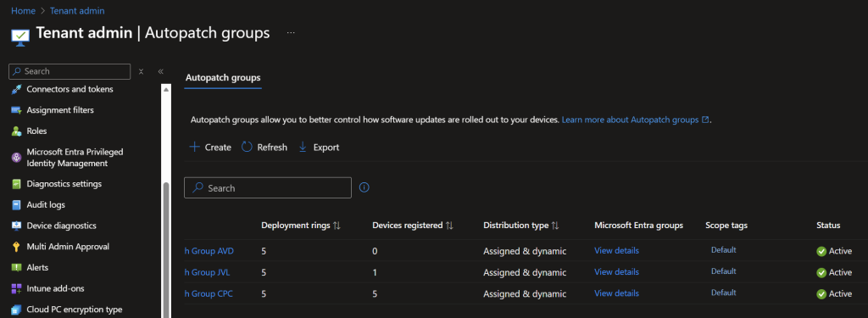Open Cloud PC encryption type menu item
The width and height of the screenshot is (868, 318).
coord(75,310)
